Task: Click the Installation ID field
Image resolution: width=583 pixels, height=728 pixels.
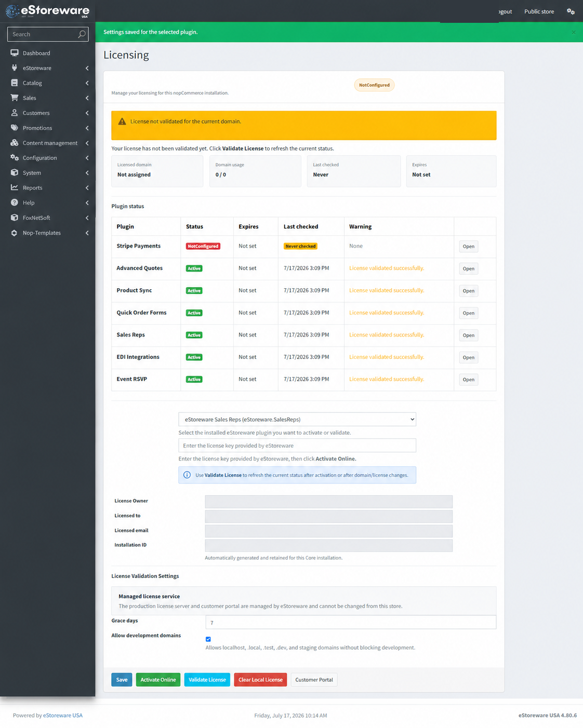Action: (x=329, y=545)
